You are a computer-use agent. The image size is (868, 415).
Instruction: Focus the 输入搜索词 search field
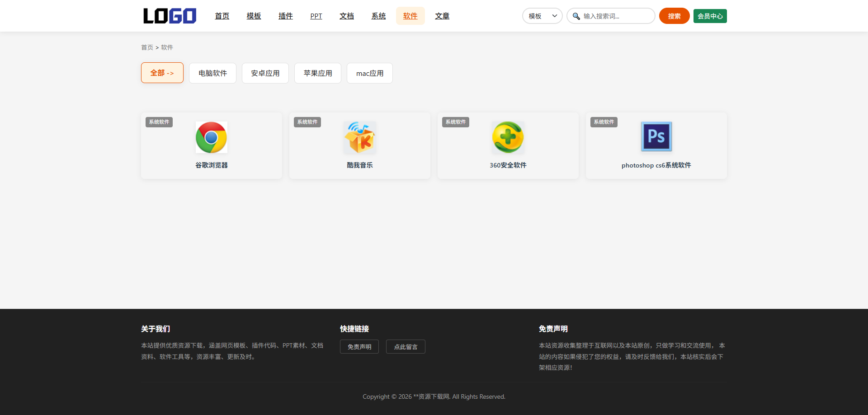611,16
